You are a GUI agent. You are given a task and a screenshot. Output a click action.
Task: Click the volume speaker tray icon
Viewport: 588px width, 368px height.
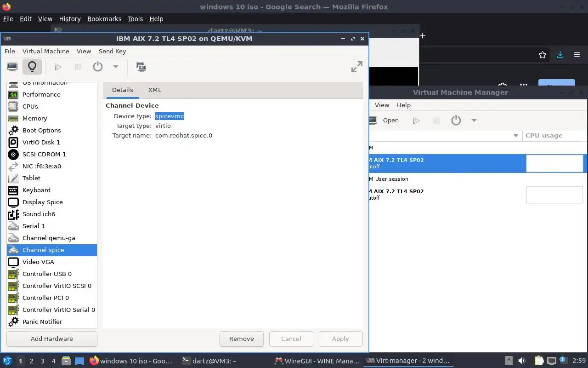tap(522, 361)
